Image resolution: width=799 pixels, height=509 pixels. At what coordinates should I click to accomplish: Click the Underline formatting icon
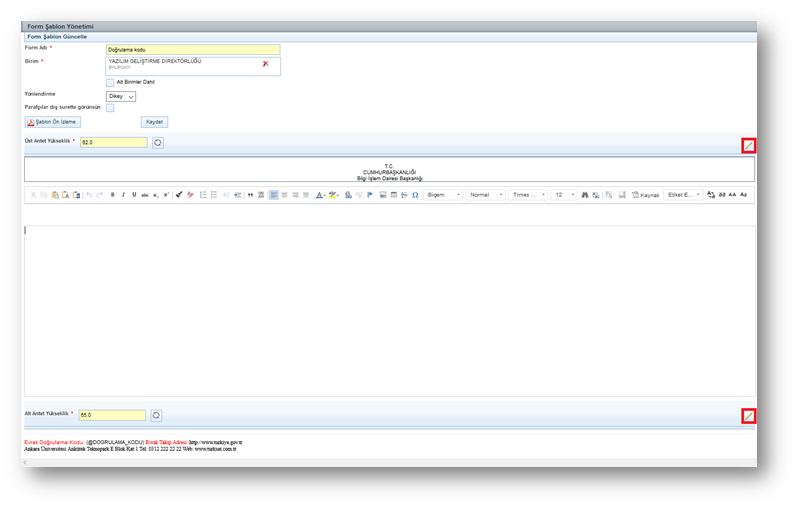pos(134,195)
